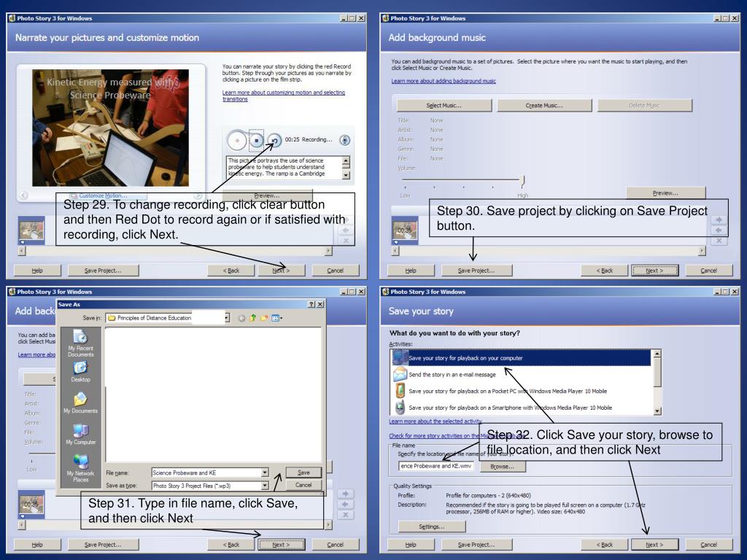The image size is (747, 560).
Task: Open Learn more about the selected activity
Action: pyautogui.click(x=436, y=421)
